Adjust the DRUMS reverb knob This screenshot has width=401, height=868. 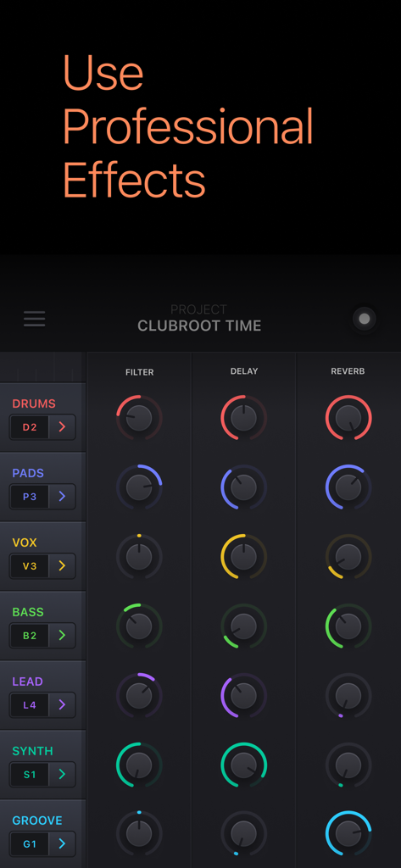[348, 418]
